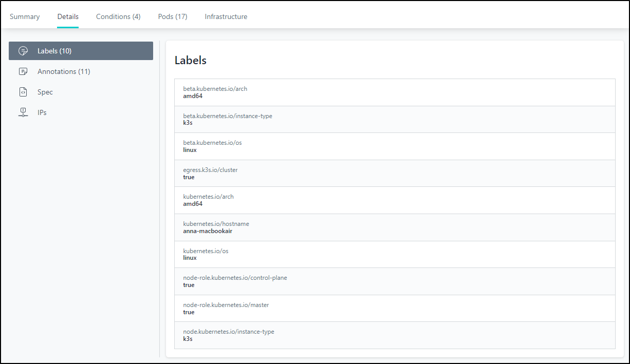The width and height of the screenshot is (630, 364).
Task: Click the kubernetes.io/arch label key
Action: tap(207, 197)
